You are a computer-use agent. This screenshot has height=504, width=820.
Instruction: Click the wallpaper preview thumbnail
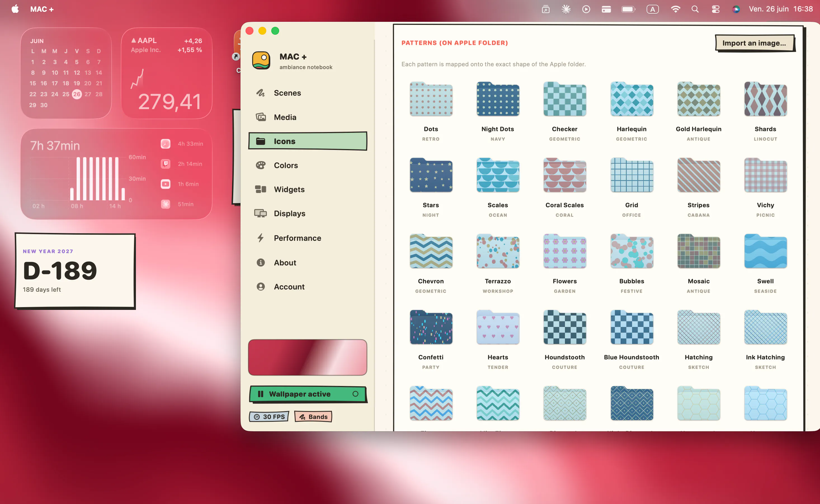pos(308,357)
